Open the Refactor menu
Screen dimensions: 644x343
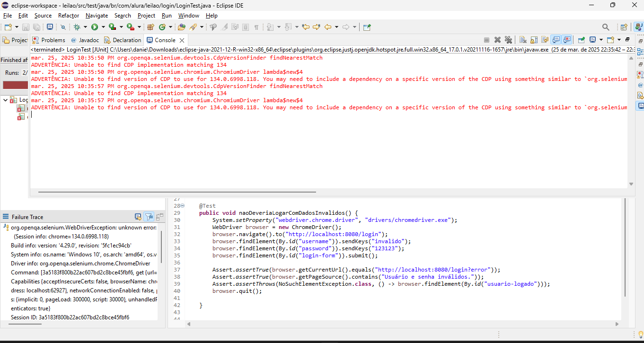point(69,16)
